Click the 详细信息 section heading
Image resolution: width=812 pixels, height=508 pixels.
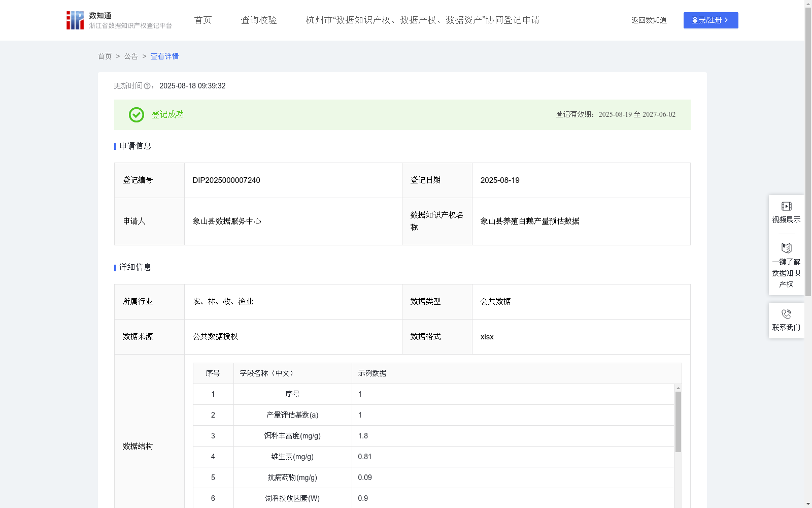[x=136, y=268]
